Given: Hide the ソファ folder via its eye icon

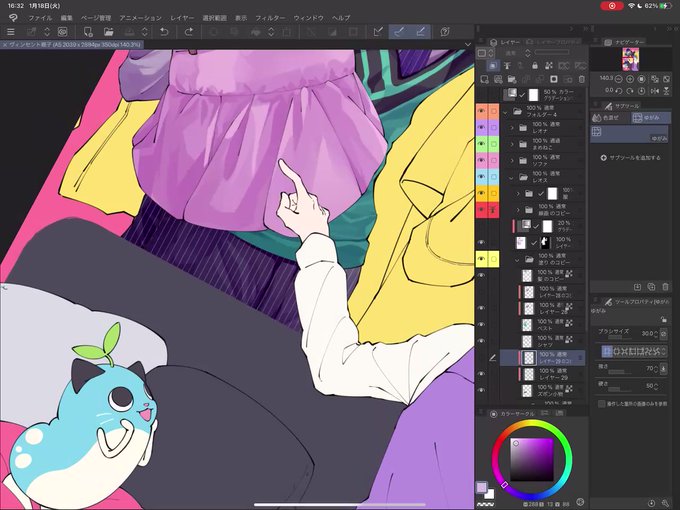Looking at the screenshot, I should click(481, 160).
